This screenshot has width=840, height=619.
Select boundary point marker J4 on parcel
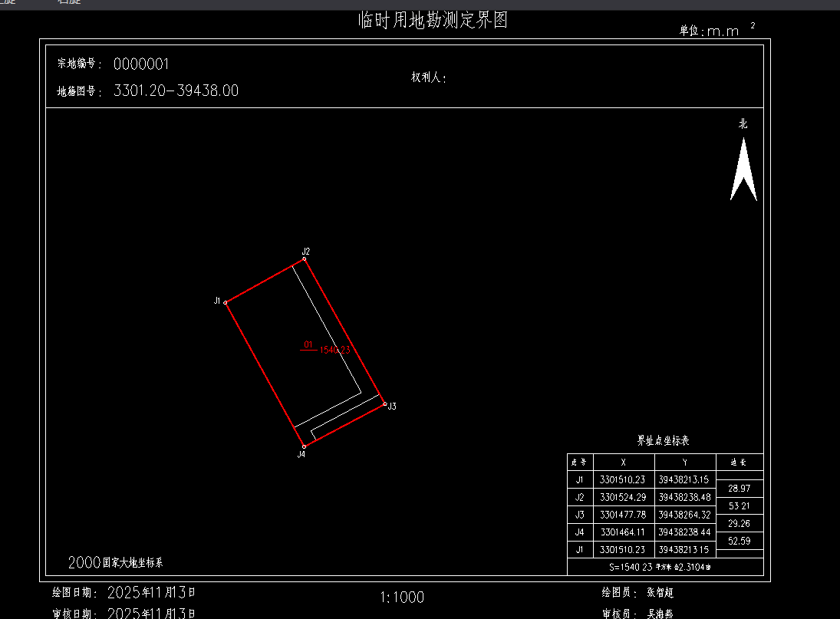(304, 446)
